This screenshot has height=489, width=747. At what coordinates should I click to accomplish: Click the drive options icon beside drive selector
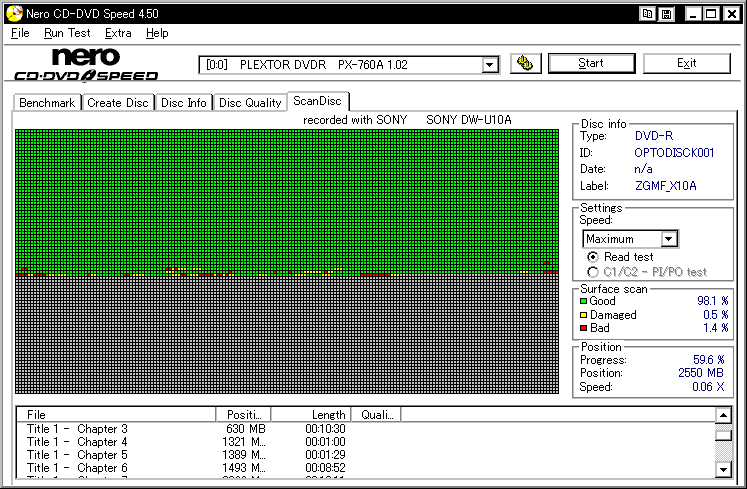(526, 64)
